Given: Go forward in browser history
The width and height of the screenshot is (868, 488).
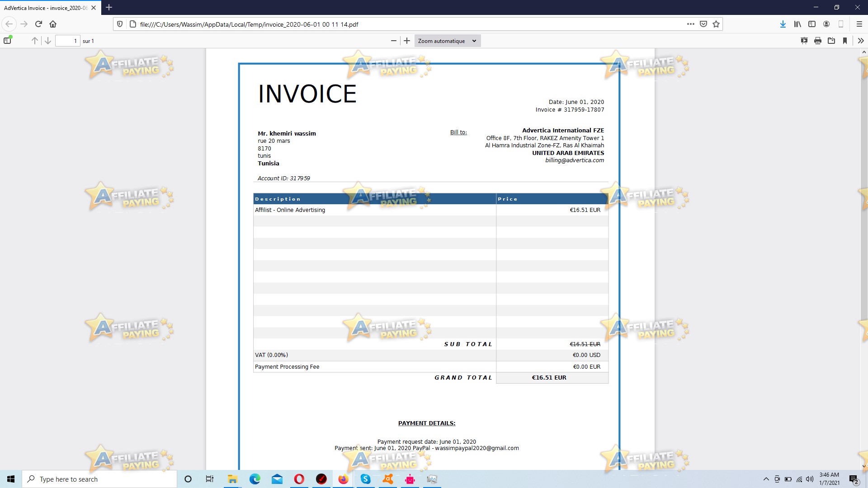Looking at the screenshot, I should (x=24, y=24).
